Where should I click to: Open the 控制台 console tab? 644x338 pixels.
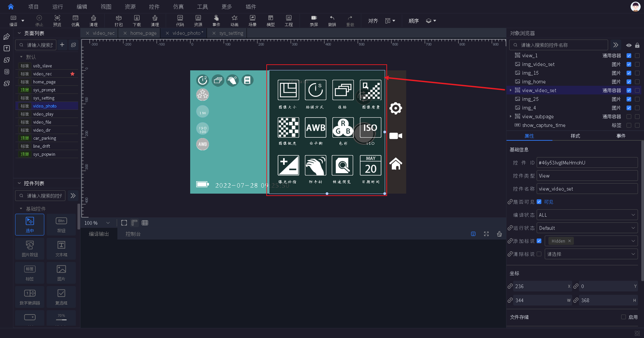[133, 234]
